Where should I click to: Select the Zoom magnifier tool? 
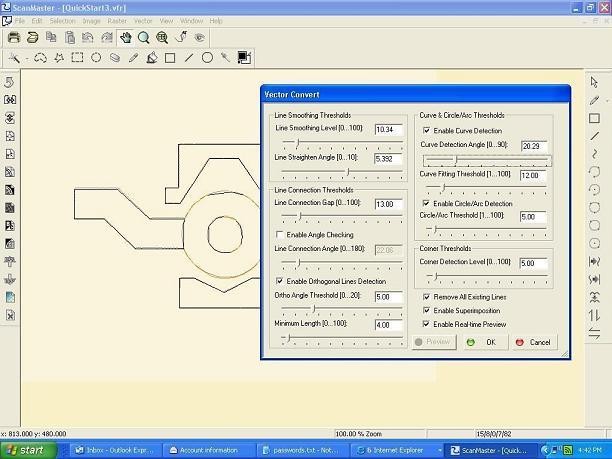point(144,37)
